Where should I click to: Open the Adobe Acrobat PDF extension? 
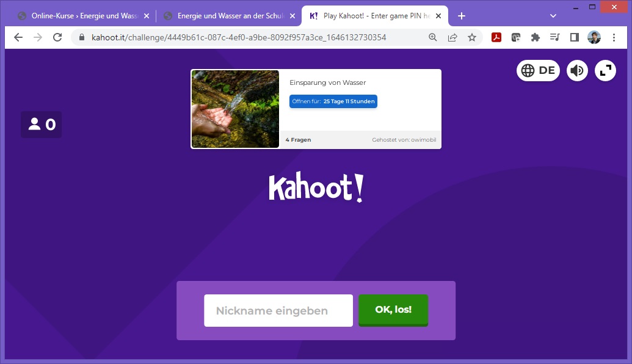click(x=496, y=37)
